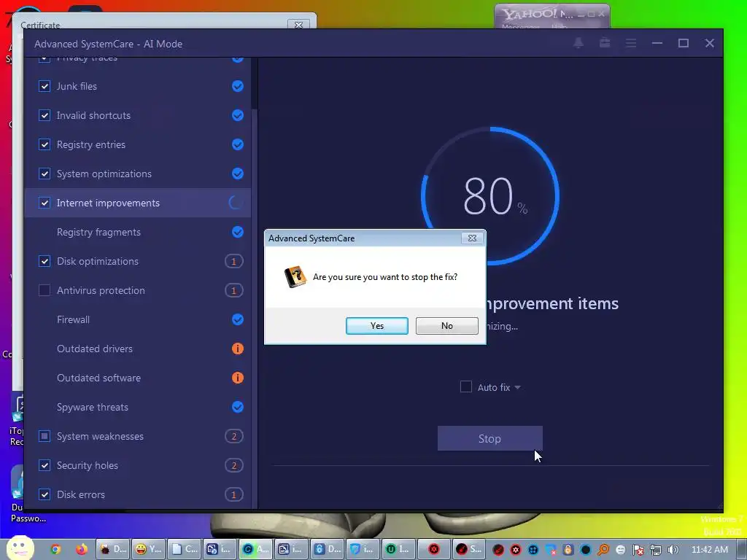Open the hamburger menu in title bar
Screen dimensions: 747x560
[x=631, y=43]
